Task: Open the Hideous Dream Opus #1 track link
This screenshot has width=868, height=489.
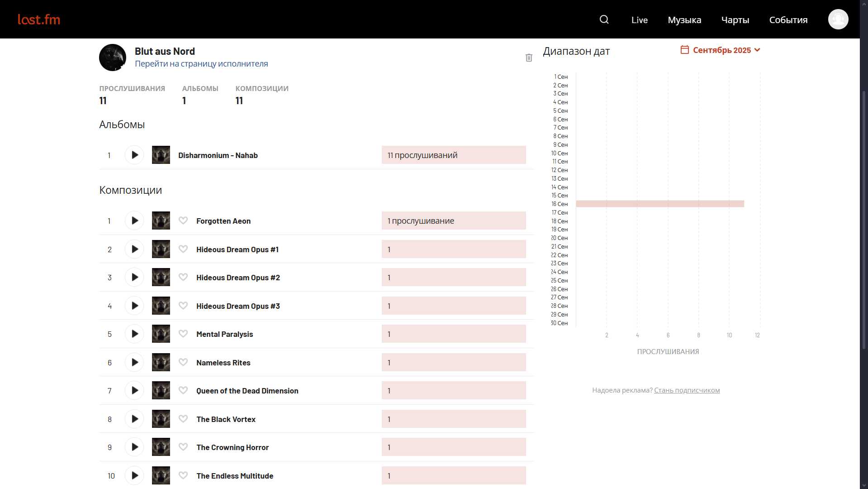Action: 237,249
